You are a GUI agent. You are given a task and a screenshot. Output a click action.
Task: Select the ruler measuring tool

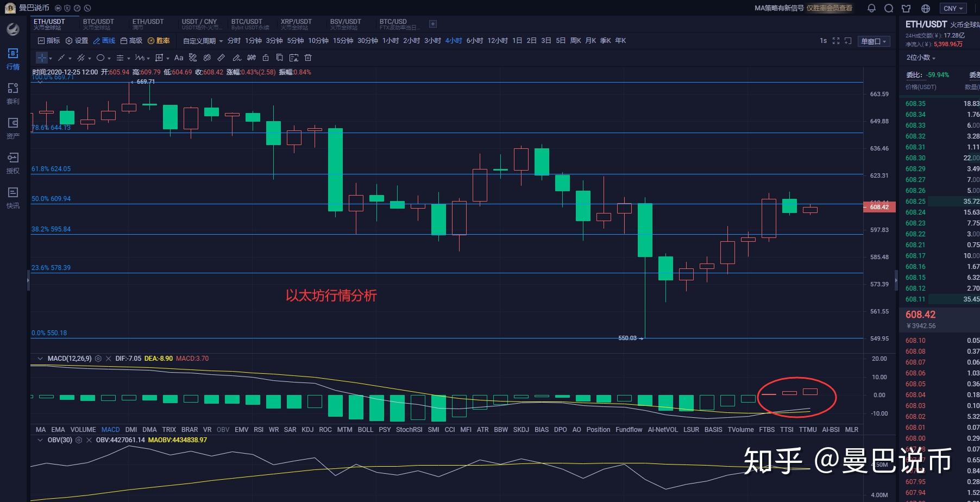[221, 58]
